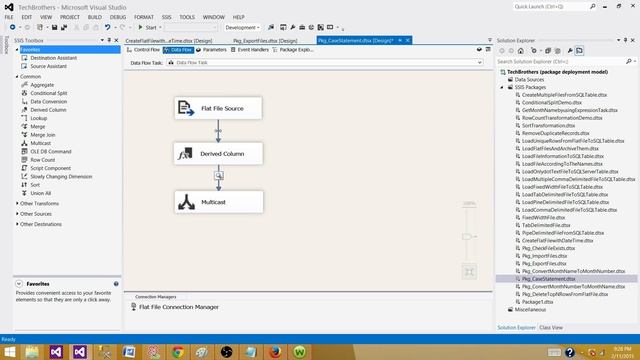
Task: Click the Multicast component icon
Action: click(186, 202)
